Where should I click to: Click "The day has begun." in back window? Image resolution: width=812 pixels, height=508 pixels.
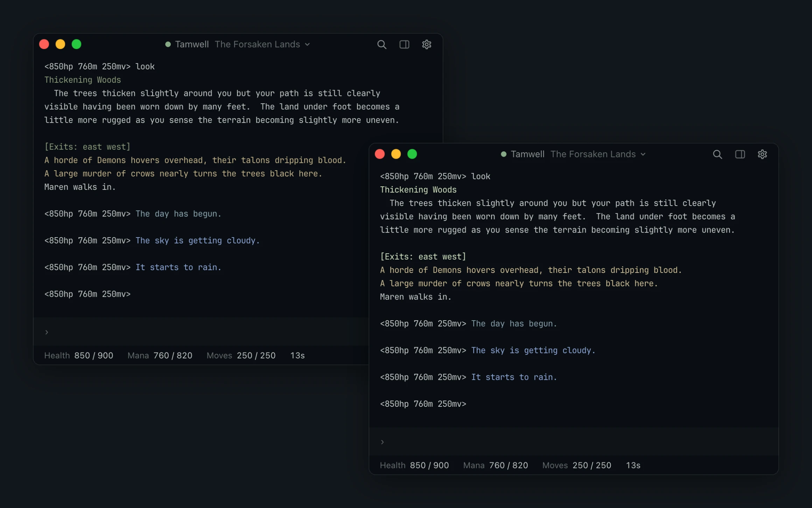178,214
